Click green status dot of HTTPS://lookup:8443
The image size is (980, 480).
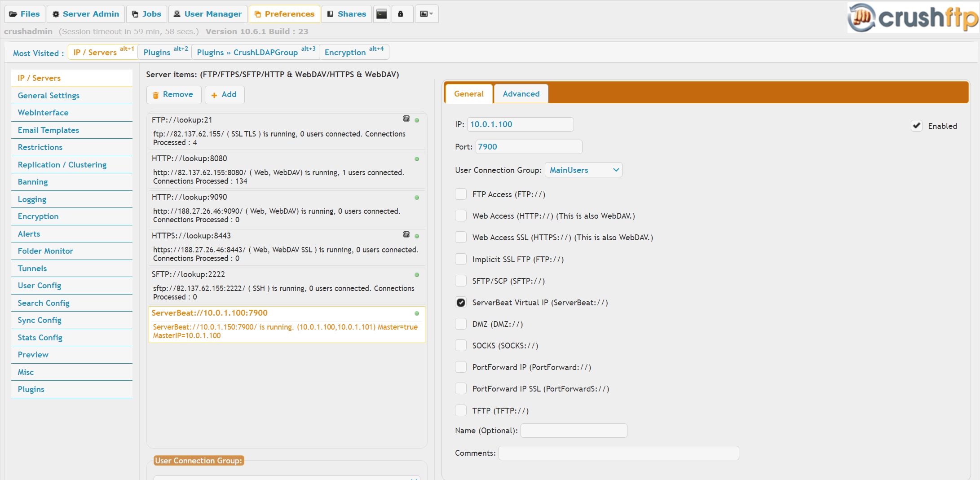click(x=417, y=236)
